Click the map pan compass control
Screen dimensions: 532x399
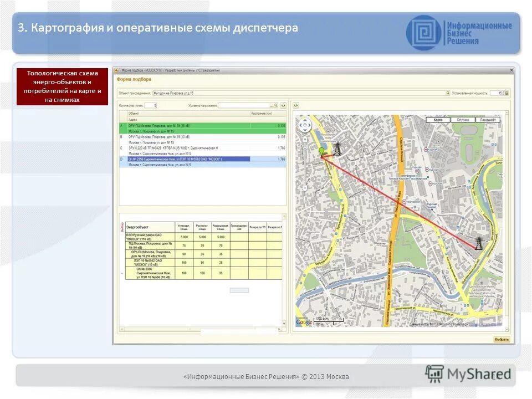pos(305,126)
